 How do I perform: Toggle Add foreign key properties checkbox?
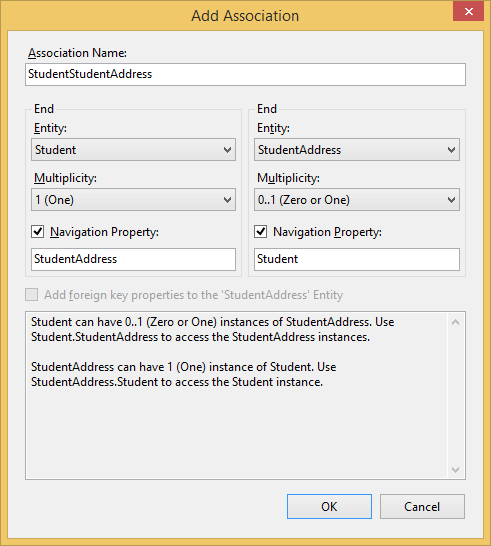31,295
